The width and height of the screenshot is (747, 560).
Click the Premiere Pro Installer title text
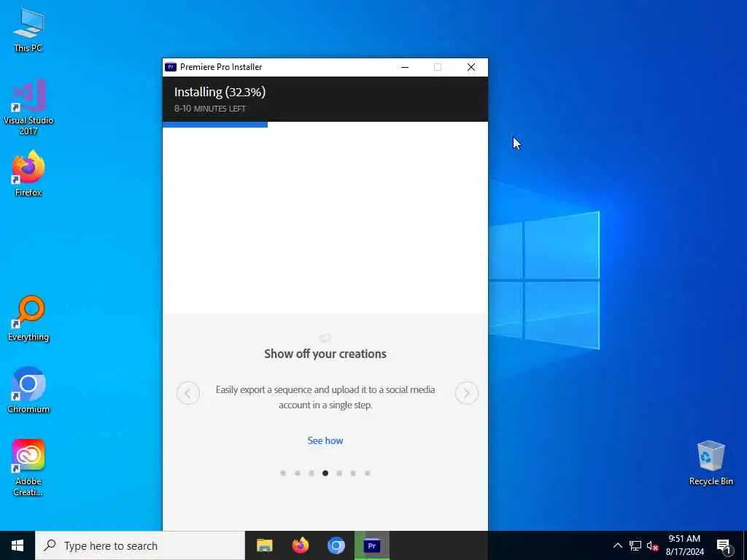click(x=221, y=67)
